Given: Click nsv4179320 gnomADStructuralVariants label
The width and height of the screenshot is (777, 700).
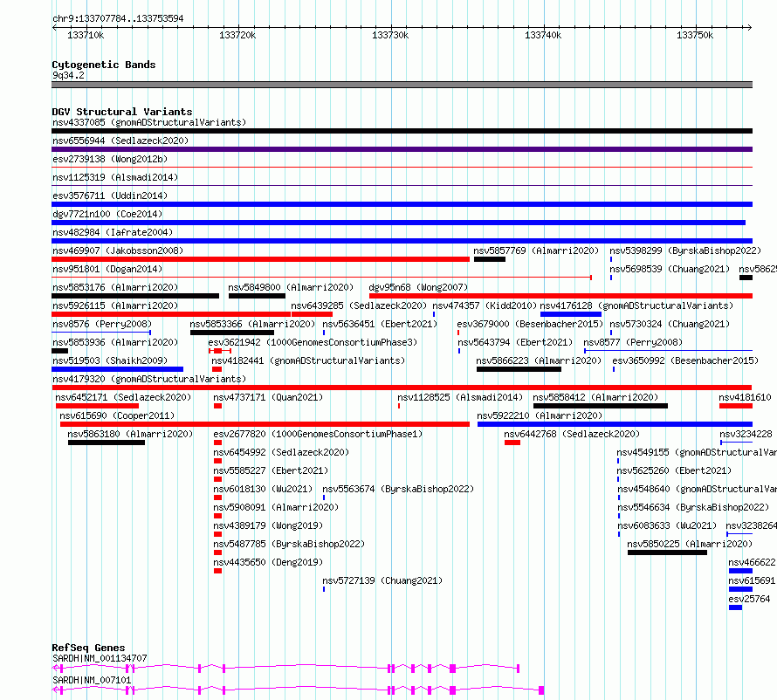Looking at the screenshot, I should coord(149,379).
